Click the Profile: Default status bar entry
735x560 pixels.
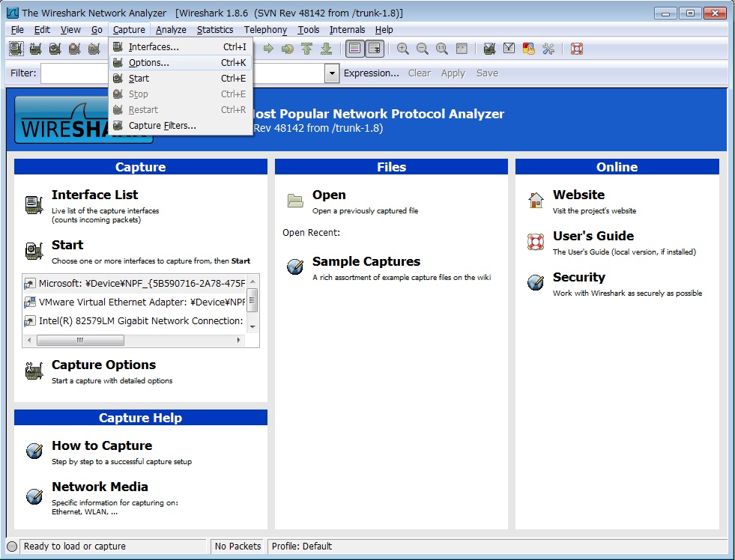coord(302,547)
